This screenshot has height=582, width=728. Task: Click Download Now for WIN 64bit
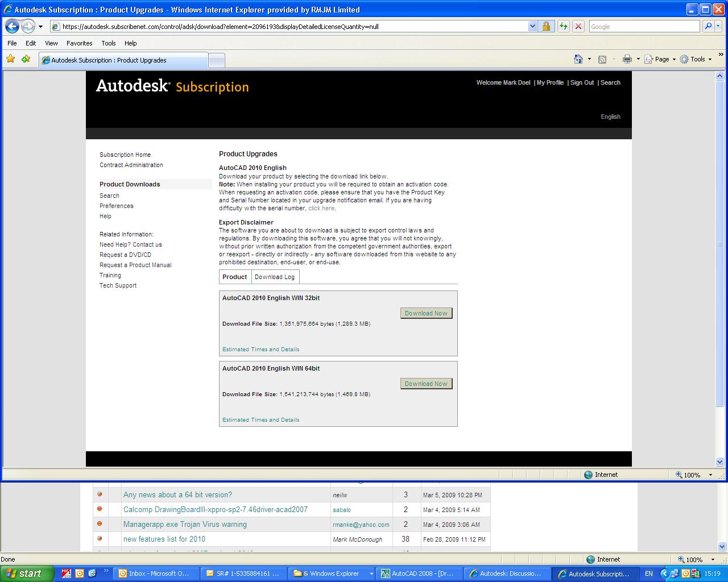[x=426, y=384]
